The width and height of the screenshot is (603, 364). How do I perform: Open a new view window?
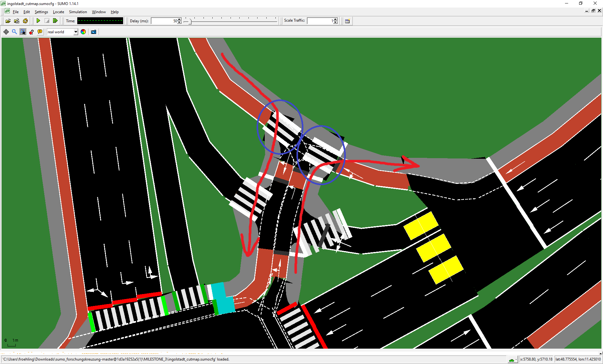point(347,21)
